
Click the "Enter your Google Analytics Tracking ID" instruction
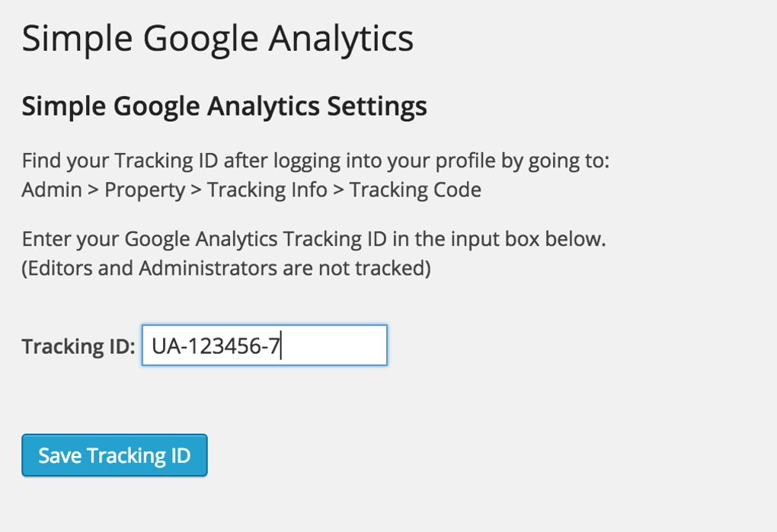click(313, 239)
